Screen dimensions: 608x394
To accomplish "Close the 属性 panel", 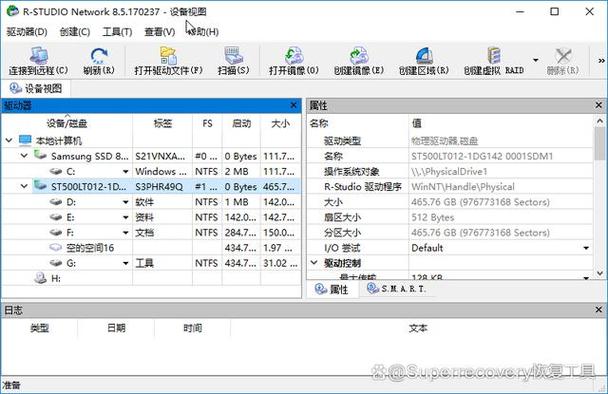I will point(598,105).
